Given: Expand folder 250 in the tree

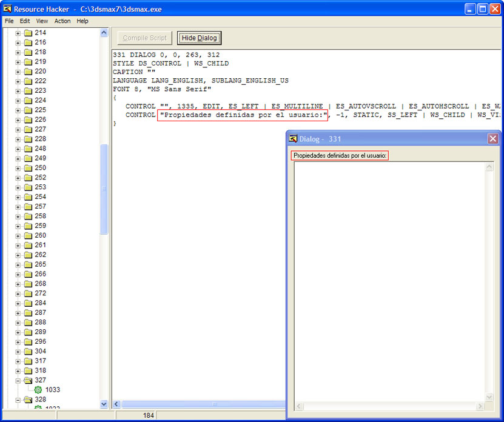Looking at the screenshot, I should tap(18, 168).
